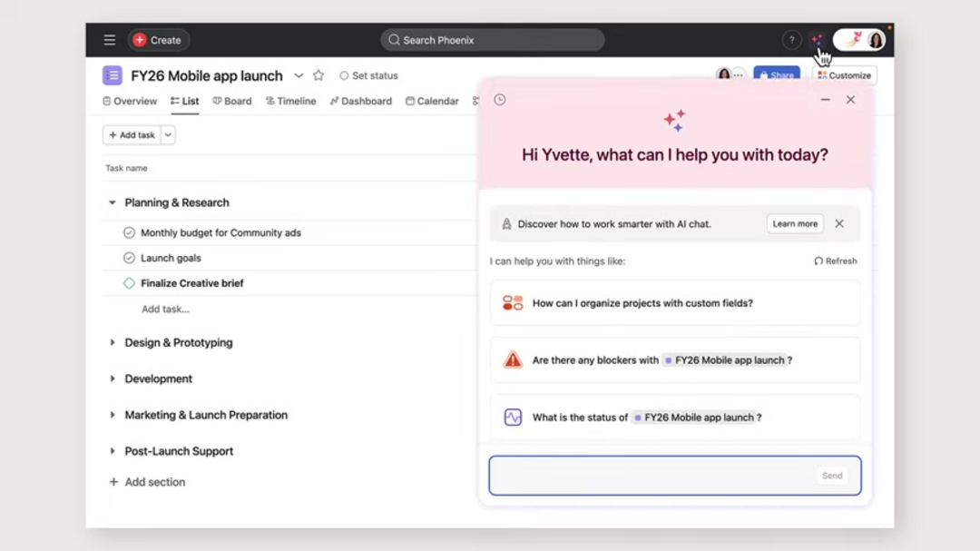Click the search magnifier in Search Phoenix
980x551 pixels.
tap(393, 40)
